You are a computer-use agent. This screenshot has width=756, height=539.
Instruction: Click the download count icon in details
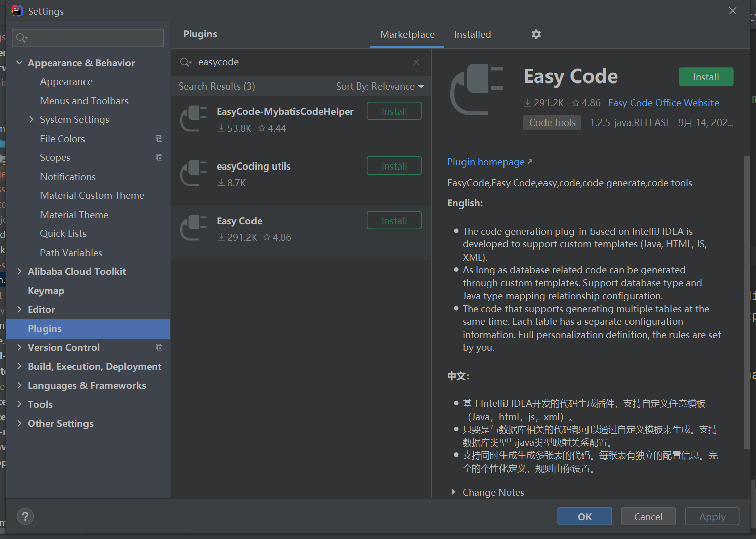coord(528,103)
